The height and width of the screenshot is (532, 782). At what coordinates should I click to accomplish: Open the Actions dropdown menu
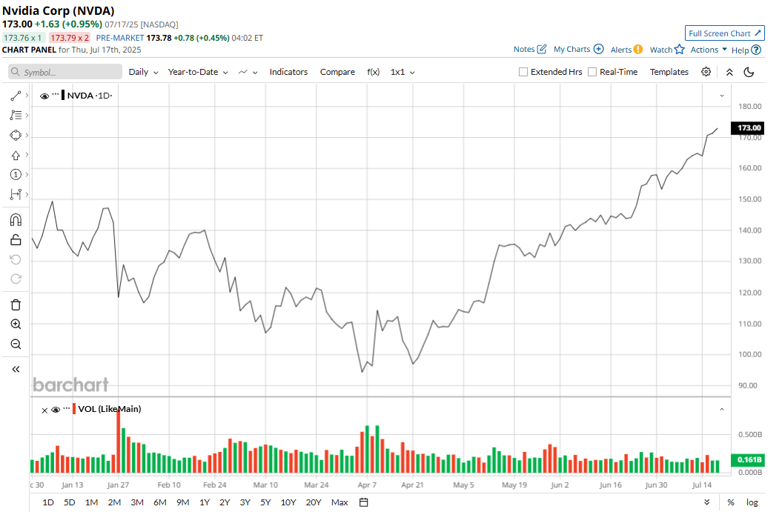tap(709, 50)
